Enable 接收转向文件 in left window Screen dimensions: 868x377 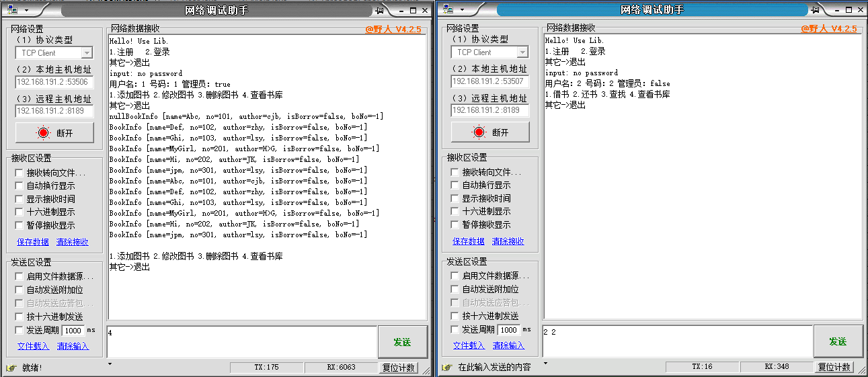pyautogui.click(x=19, y=173)
